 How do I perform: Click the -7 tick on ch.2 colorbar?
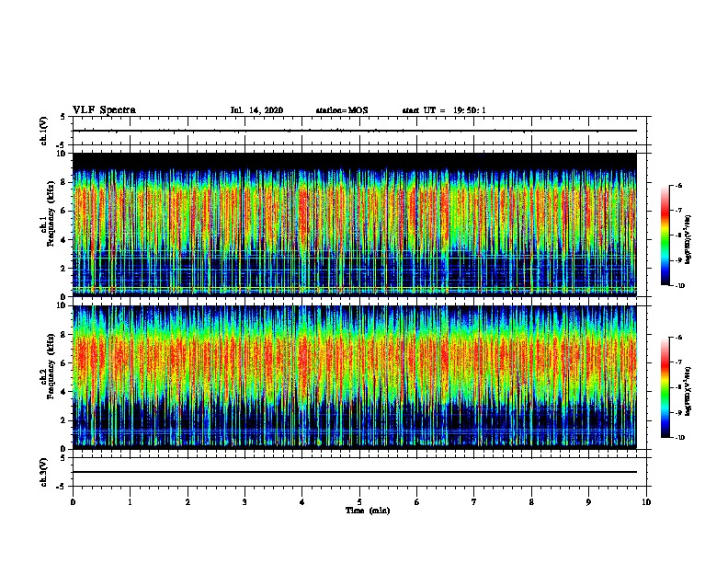click(x=678, y=362)
